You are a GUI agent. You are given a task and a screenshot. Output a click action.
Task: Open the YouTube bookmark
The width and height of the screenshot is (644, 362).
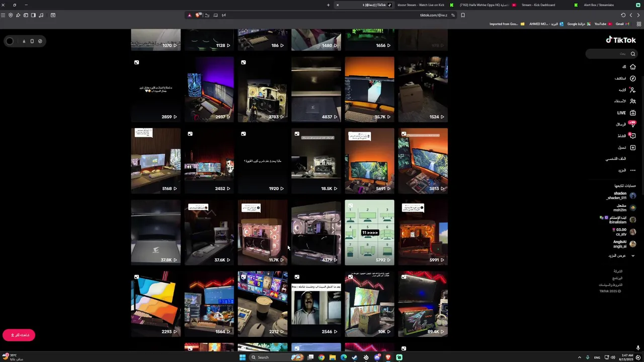pos(603,24)
